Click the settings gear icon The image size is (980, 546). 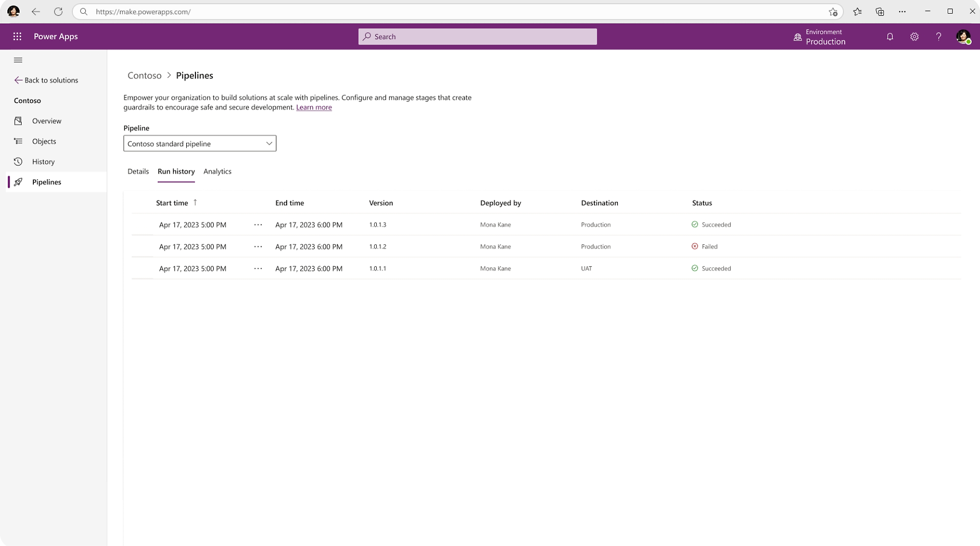pos(913,36)
